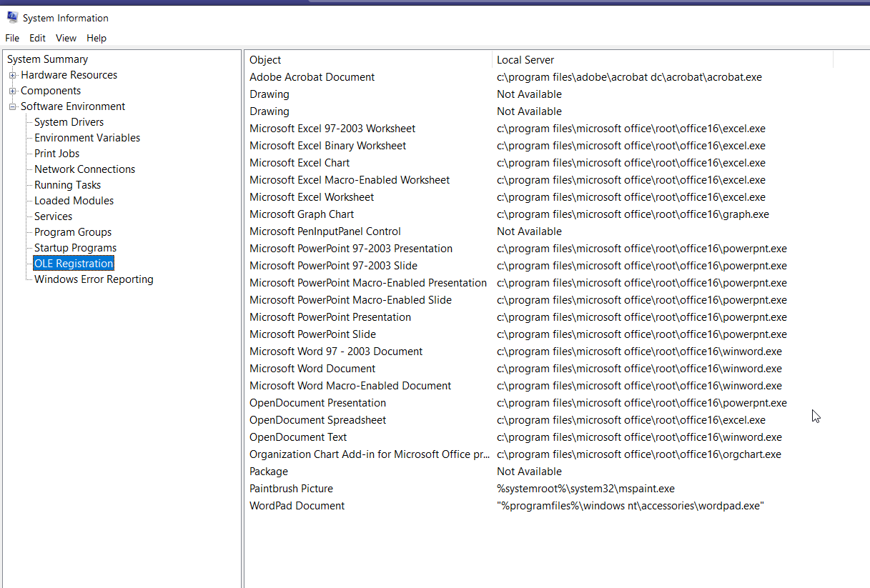This screenshot has width=870, height=588.
Task: Select the WordPad Document row
Action: [297, 506]
